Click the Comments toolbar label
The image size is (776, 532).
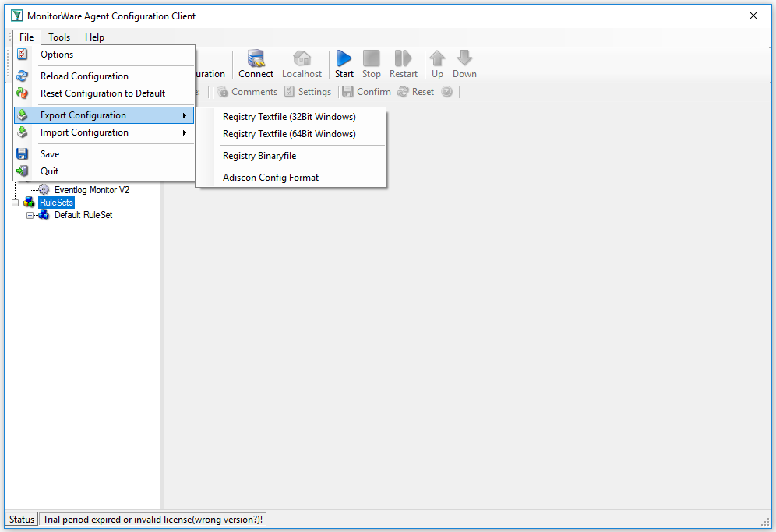254,92
